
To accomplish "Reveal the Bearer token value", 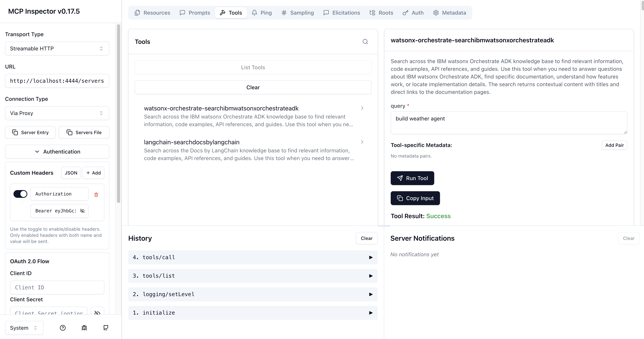I will click(82, 211).
